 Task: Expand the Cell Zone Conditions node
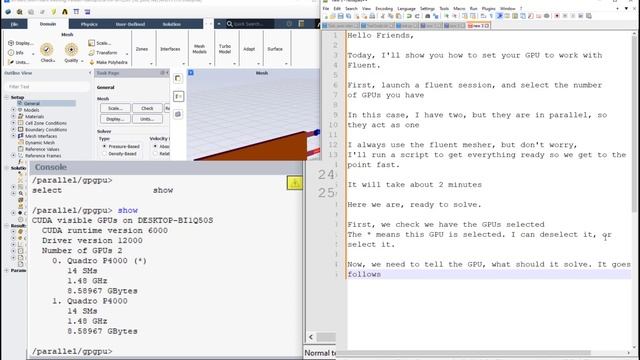point(13,123)
